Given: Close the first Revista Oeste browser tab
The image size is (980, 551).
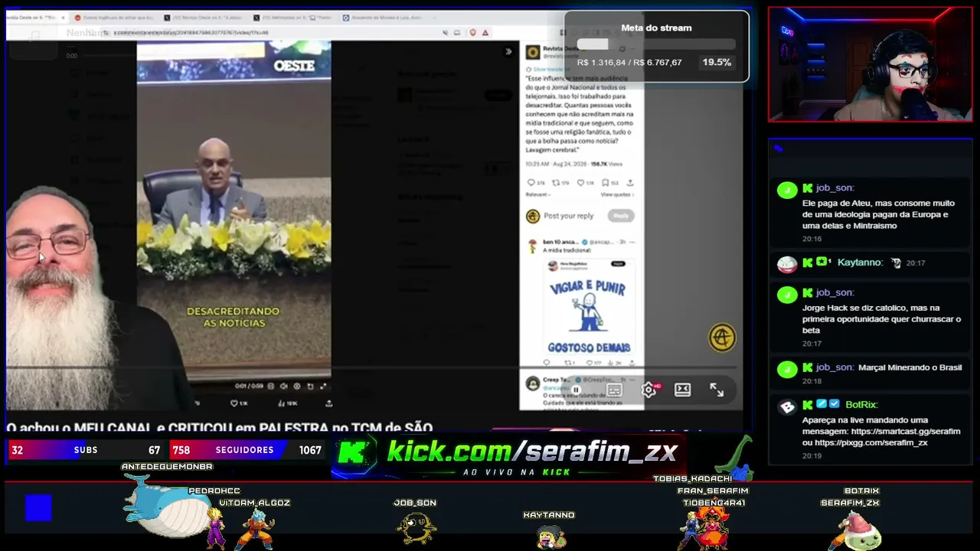Looking at the screenshot, I should [x=64, y=18].
